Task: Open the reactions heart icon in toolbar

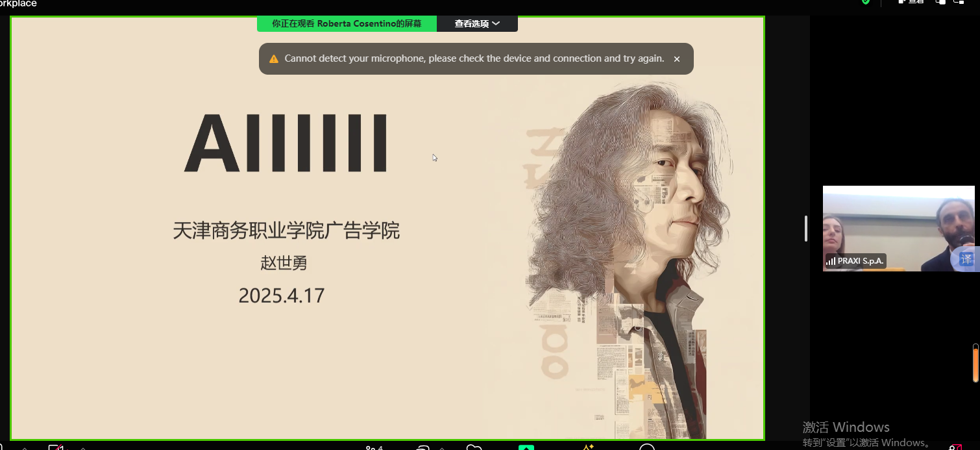Action: click(x=475, y=447)
